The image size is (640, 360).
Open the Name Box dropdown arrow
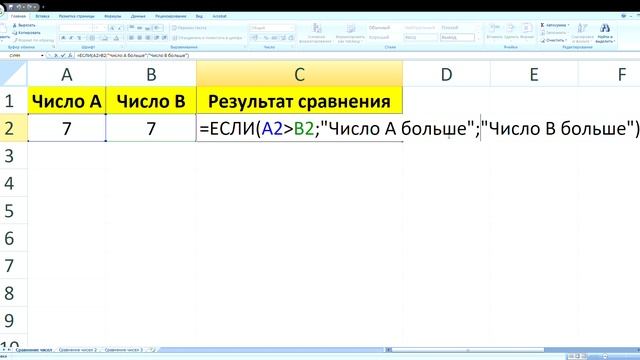[x=42, y=55]
